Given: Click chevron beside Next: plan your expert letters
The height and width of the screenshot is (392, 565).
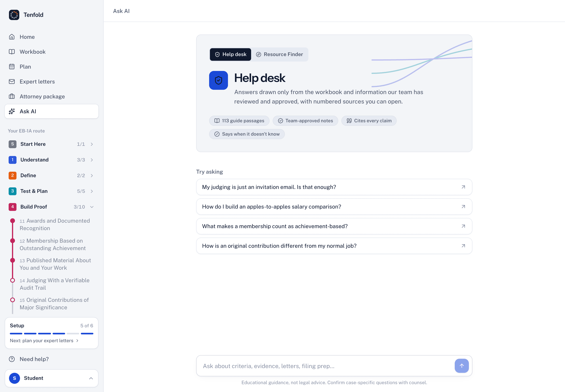Looking at the screenshot, I should (77, 341).
